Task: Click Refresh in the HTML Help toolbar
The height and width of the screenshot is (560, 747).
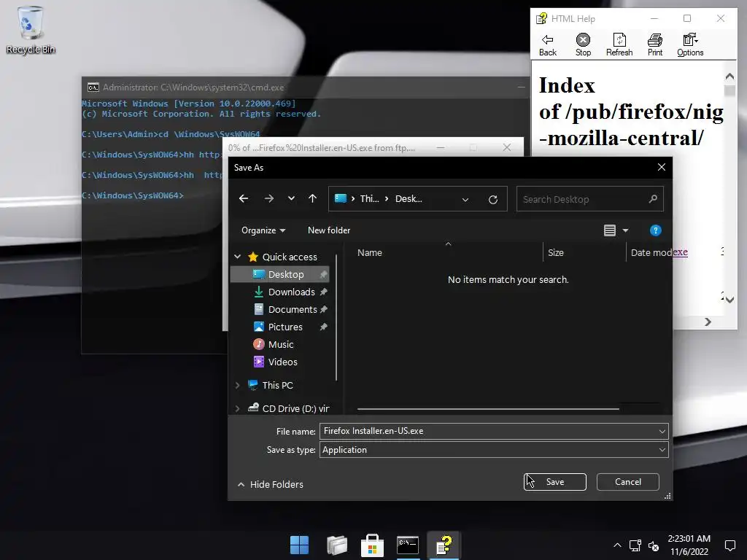Action: pos(619,45)
